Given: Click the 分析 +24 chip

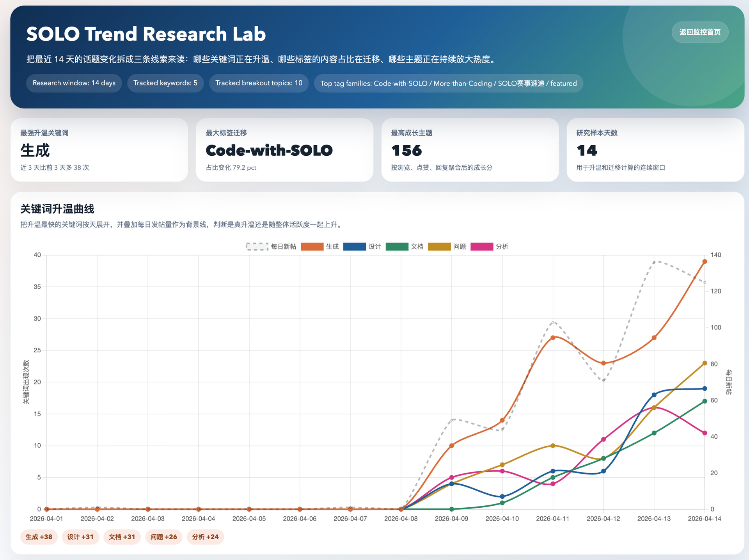Looking at the screenshot, I should click(205, 537).
